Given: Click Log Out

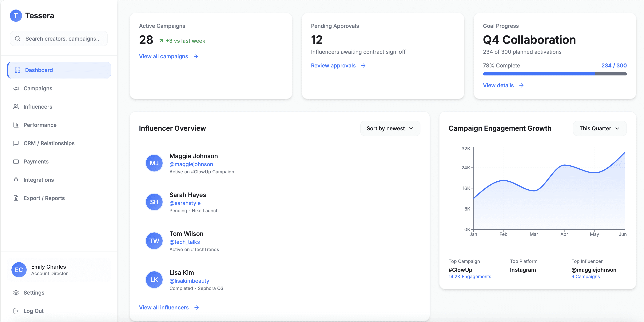Looking at the screenshot, I should pos(59,311).
